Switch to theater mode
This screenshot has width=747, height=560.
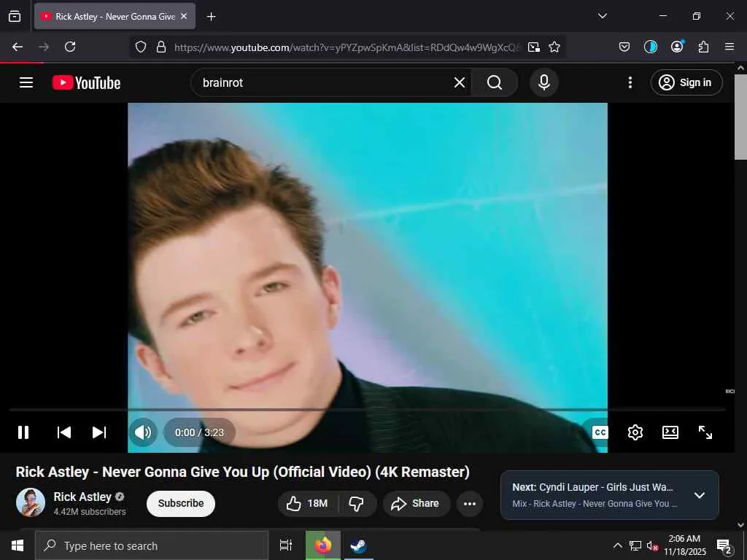point(670,432)
